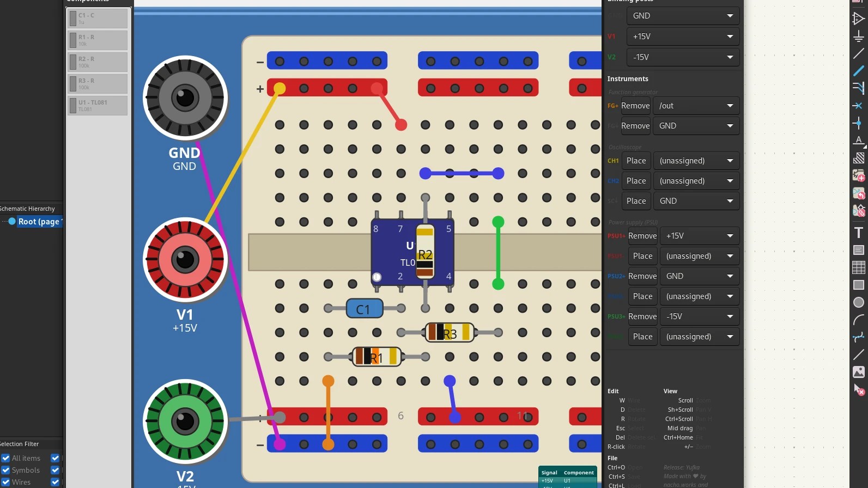Open the V1 binding post +15V dropdown
868x488 pixels.
coord(683,36)
